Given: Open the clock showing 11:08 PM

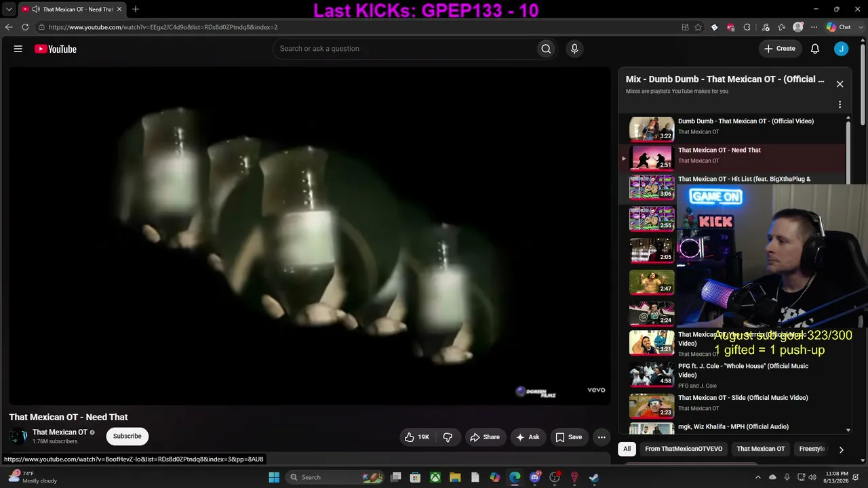Looking at the screenshot, I should [835, 477].
